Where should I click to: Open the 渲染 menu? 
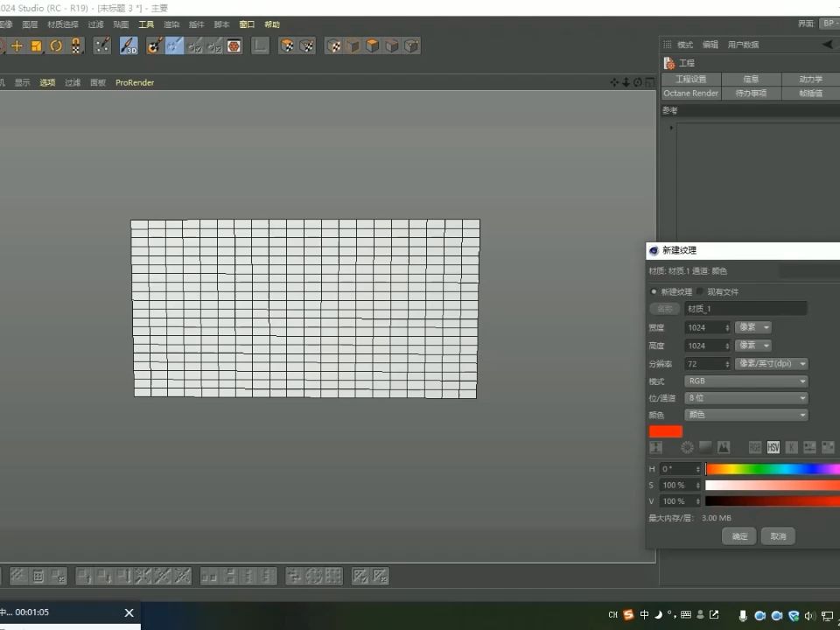[x=172, y=24]
